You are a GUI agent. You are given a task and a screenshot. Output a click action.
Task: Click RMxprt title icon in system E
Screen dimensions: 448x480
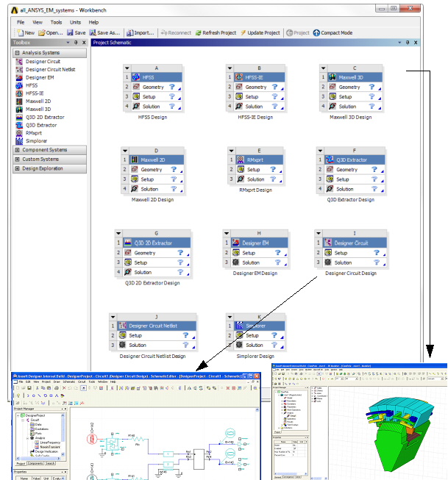point(241,160)
